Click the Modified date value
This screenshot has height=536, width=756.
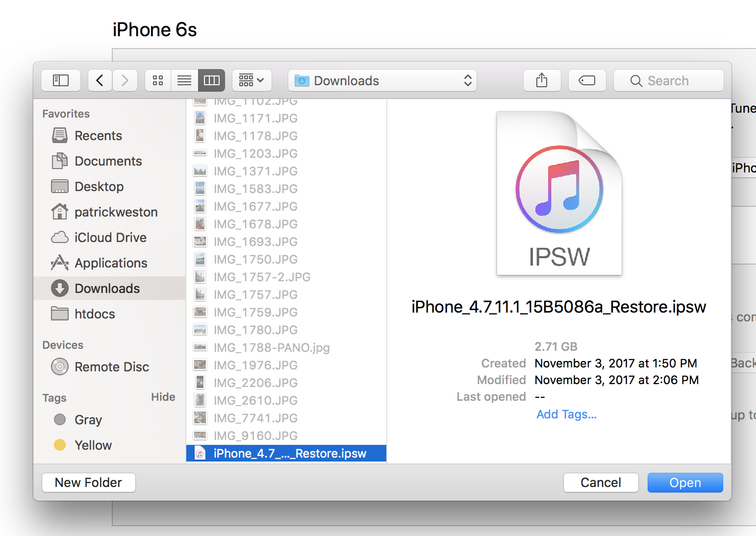617,380
